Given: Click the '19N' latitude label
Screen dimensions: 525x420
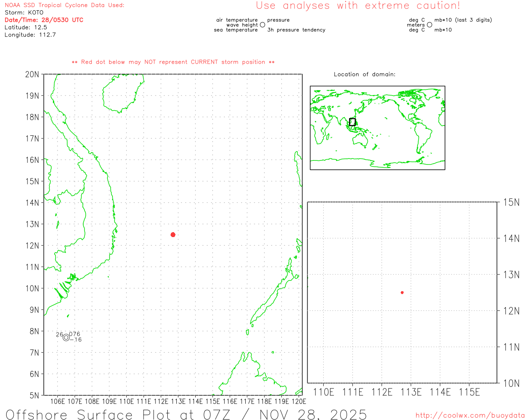Looking at the screenshot, I should pyautogui.click(x=32, y=96).
